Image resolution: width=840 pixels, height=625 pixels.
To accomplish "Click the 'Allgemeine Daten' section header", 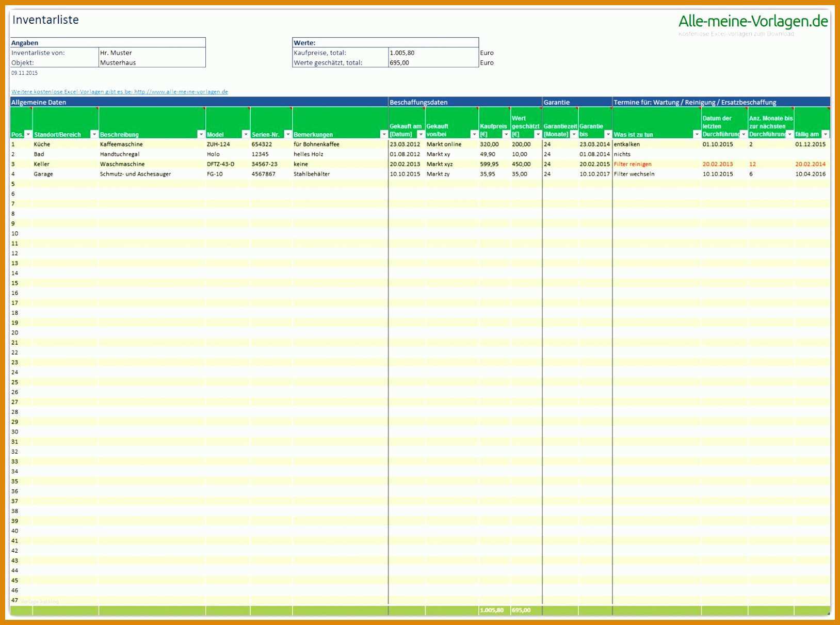I will [x=199, y=102].
